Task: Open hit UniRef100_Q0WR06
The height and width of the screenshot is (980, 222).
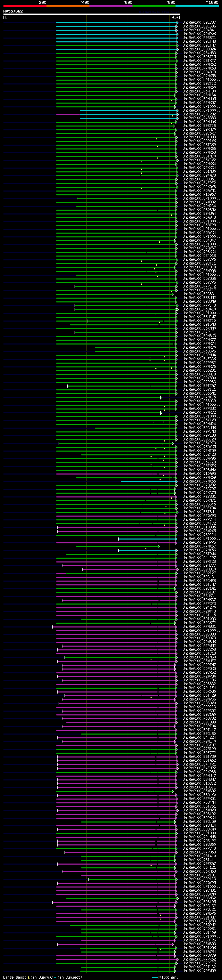Action: (x=199, y=34)
